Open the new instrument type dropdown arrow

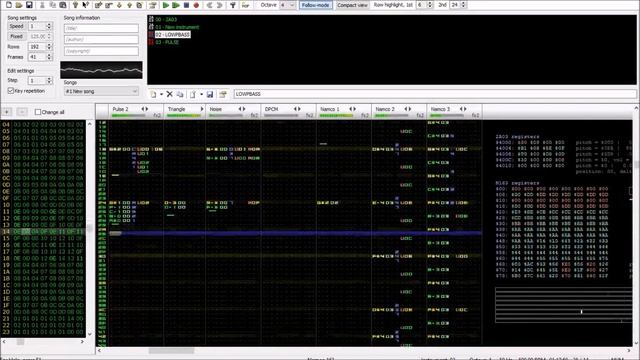click(x=161, y=94)
